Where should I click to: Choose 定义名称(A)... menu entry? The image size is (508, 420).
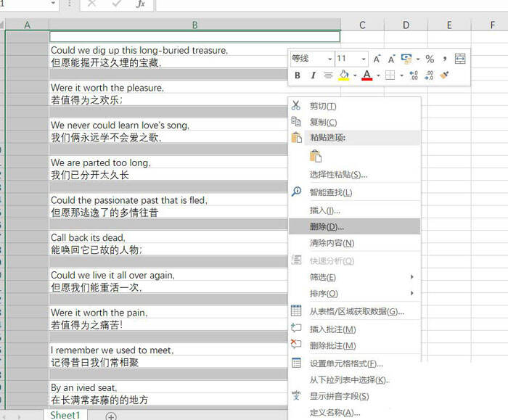(x=354, y=413)
